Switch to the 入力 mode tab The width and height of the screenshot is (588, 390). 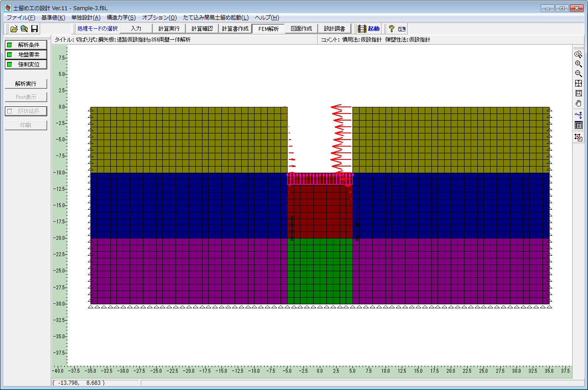136,29
